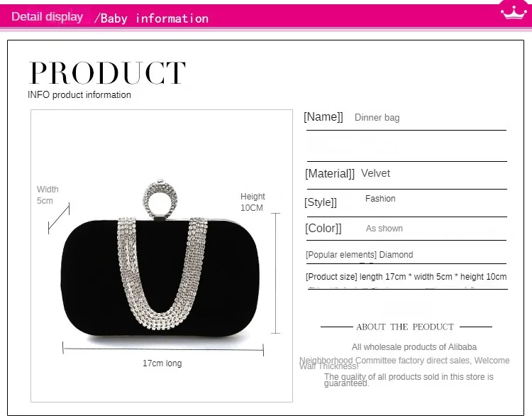532x416 pixels.
Task: Click the INFO product information subtitle
Action: tap(79, 94)
